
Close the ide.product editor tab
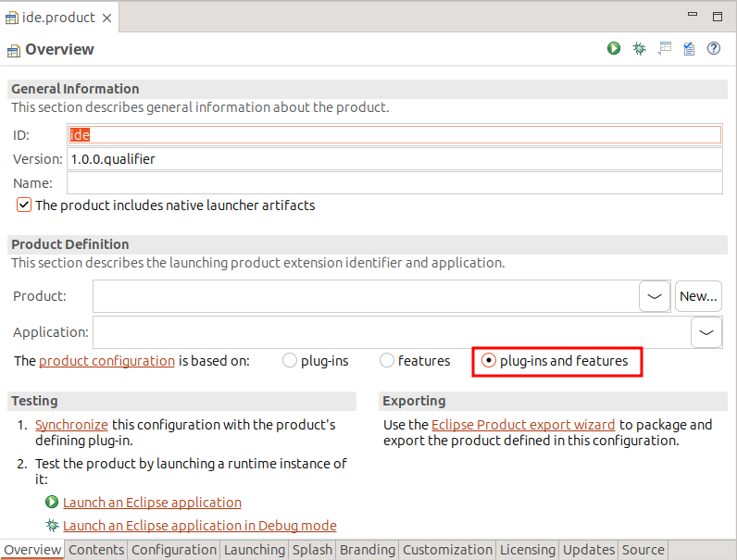(x=107, y=18)
